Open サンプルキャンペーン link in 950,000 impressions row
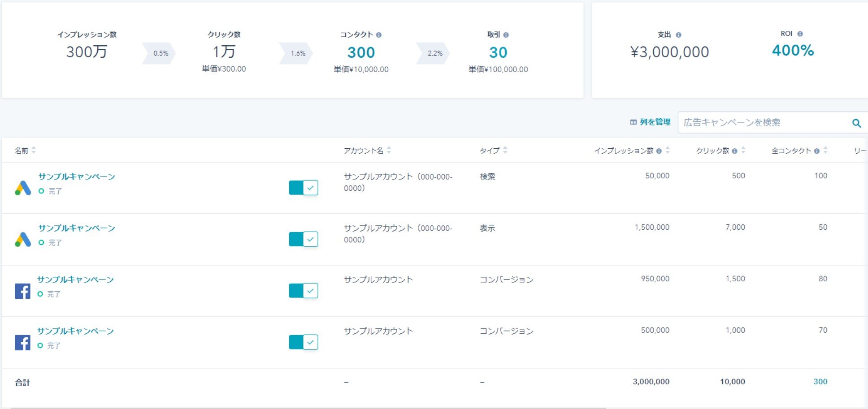 pos(75,280)
